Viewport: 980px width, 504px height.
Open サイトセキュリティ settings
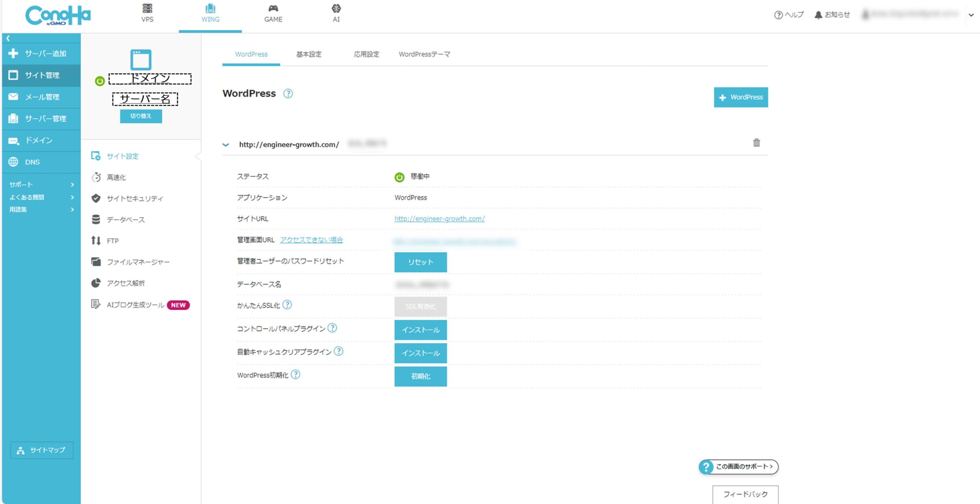tap(127, 198)
